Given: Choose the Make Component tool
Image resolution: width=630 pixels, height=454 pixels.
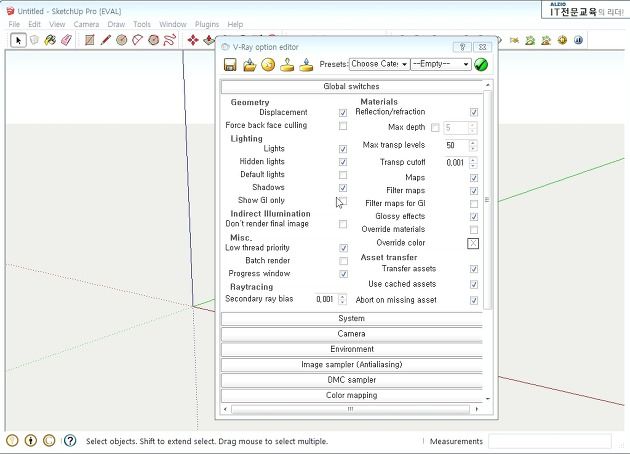Looking at the screenshot, I should coord(35,40).
